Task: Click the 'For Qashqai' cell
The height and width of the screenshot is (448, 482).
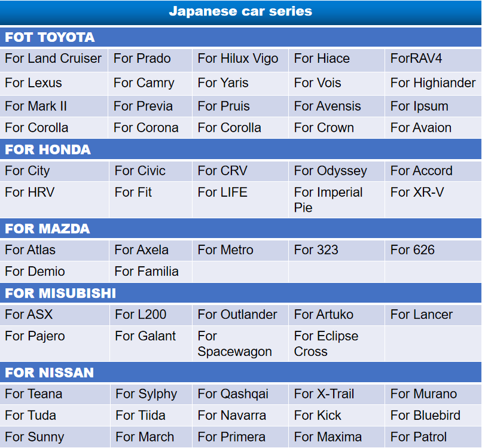Action: point(233,394)
